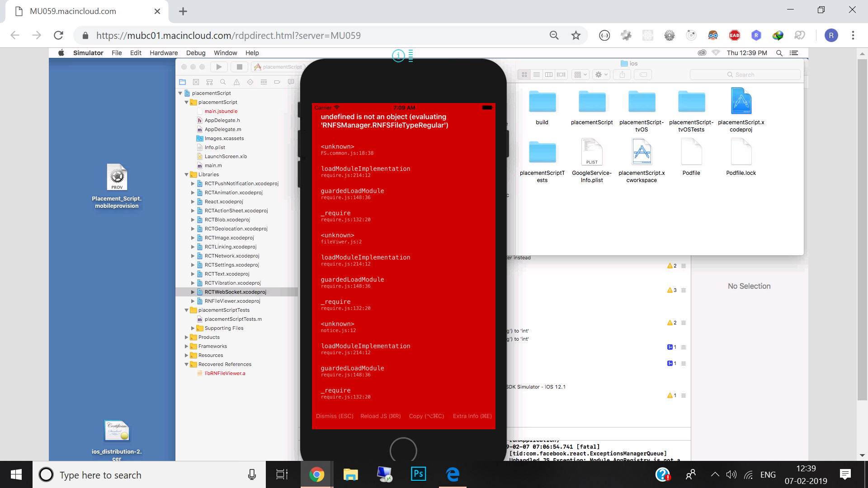Screen dimensions: 868x488
Task: Click Dismiss (ESC) on error screen
Action: click(335, 416)
